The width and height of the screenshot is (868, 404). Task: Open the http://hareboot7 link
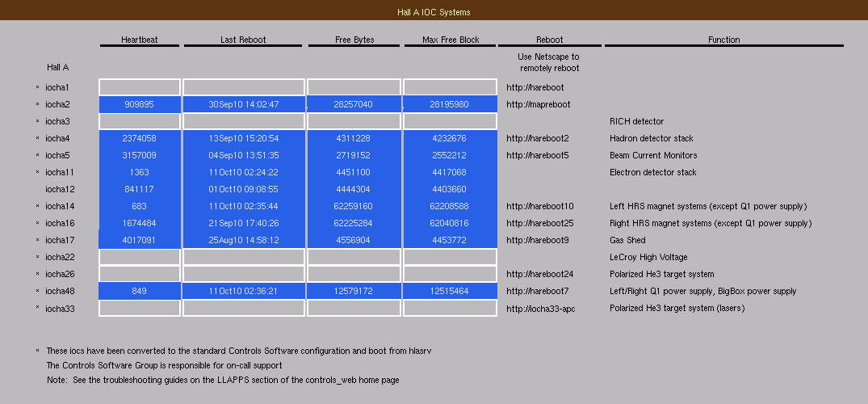[538, 291]
